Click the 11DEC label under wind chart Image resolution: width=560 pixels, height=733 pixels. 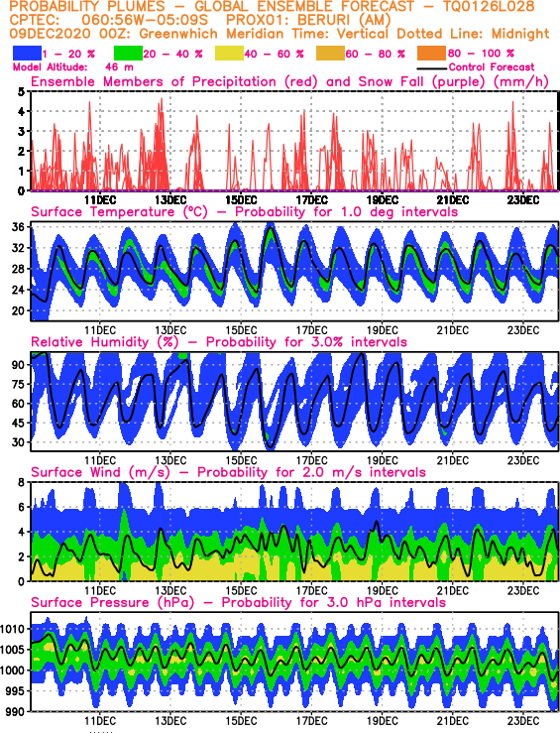coord(100,590)
